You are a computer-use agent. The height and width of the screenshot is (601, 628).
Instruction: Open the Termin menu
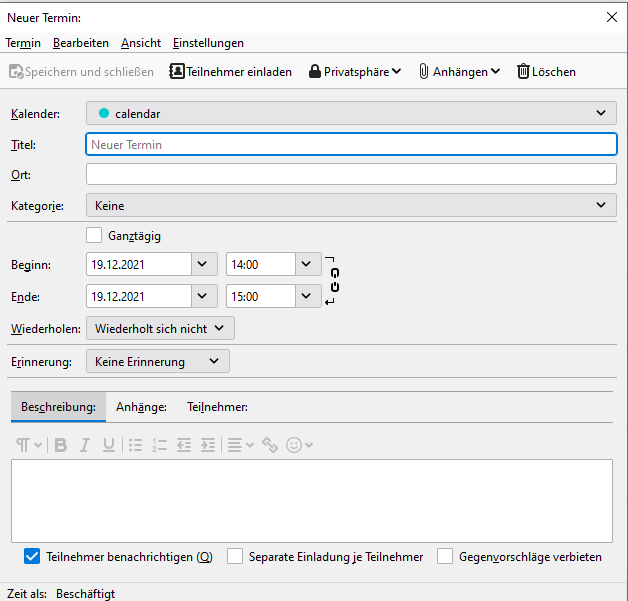[x=23, y=43]
